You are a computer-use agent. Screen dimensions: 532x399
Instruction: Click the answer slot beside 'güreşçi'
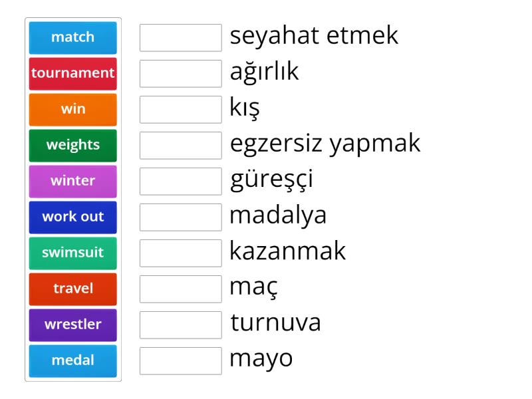tap(181, 182)
